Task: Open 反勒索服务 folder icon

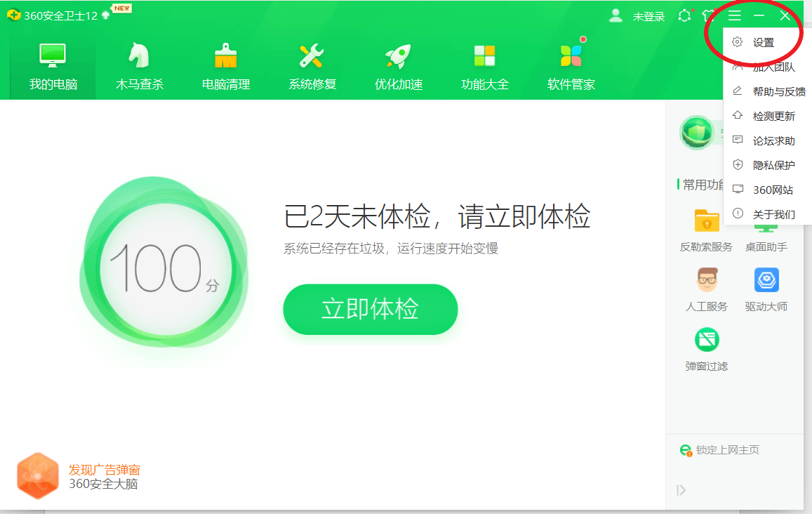Action: click(706, 220)
